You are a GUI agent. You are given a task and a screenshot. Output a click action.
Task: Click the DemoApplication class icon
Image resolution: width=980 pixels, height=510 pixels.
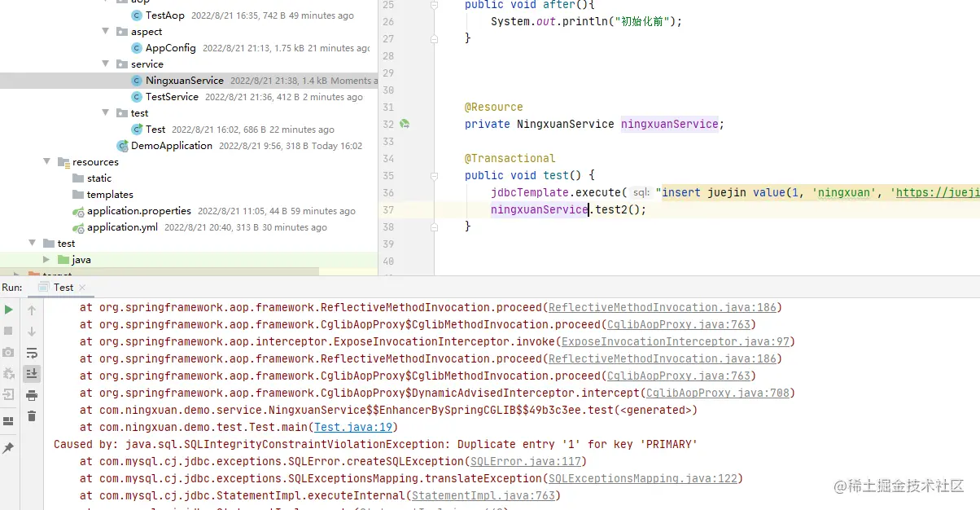coord(122,146)
